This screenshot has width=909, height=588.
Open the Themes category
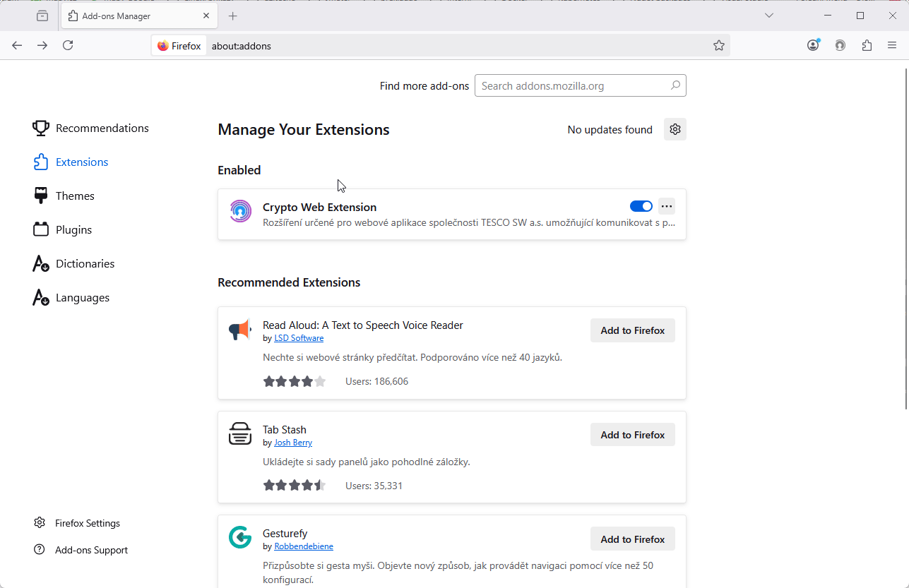(x=64, y=196)
